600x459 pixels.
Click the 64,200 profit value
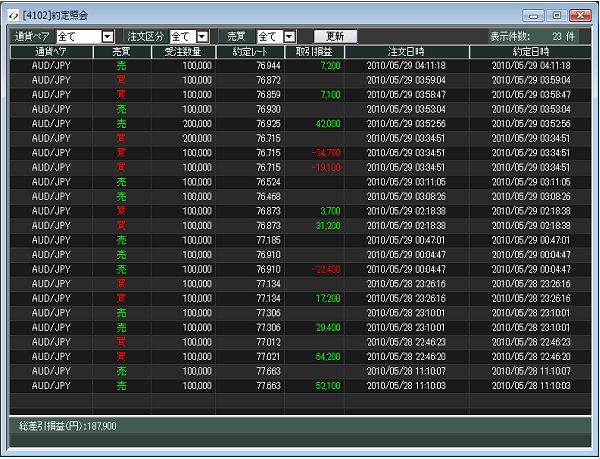pyautogui.click(x=327, y=356)
